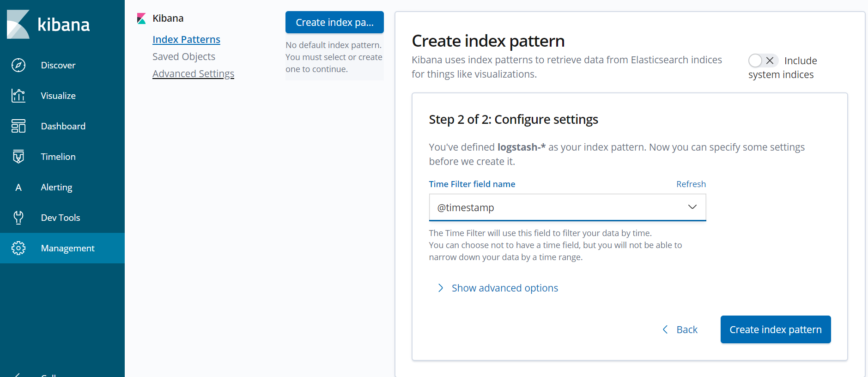Click the Step 2 of 2 heading
The image size is (868, 377).
click(x=513, y=119)
